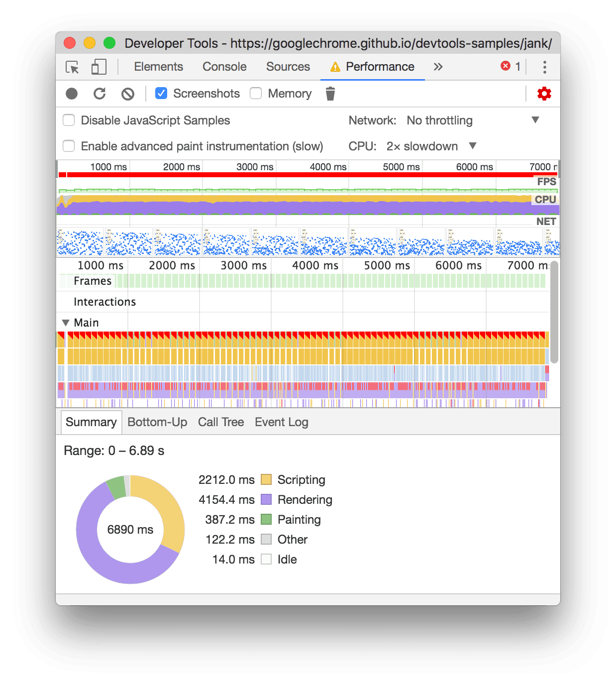616x685 pixels.
Task: Open the DevTools three-dot menu
Action: point(545,66)
